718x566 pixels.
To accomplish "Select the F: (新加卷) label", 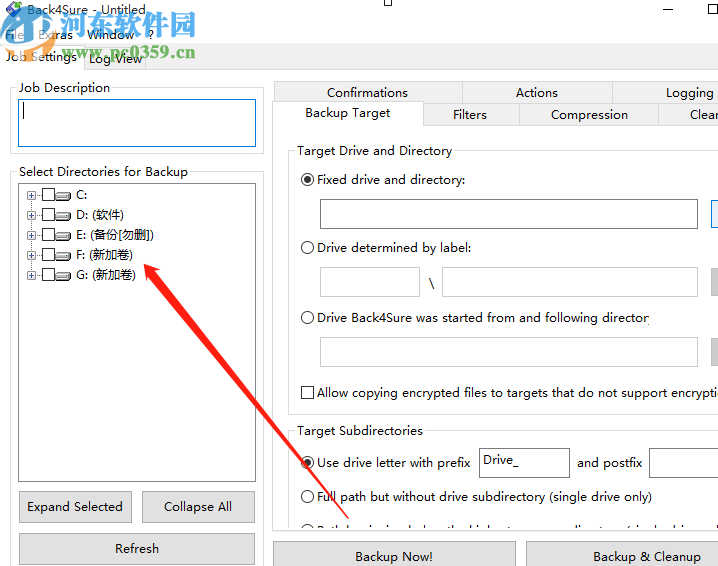I will pos(104,255).
